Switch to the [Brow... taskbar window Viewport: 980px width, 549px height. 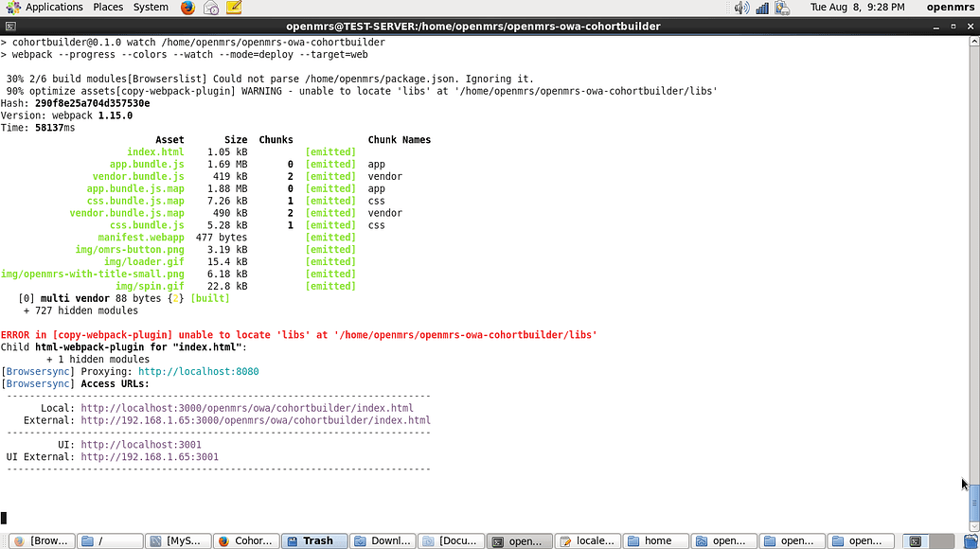pos(42,540)
